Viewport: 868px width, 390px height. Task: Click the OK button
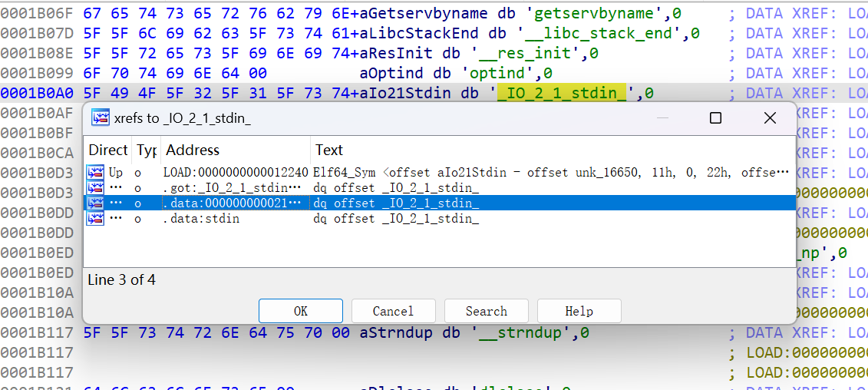click(301, 311)
